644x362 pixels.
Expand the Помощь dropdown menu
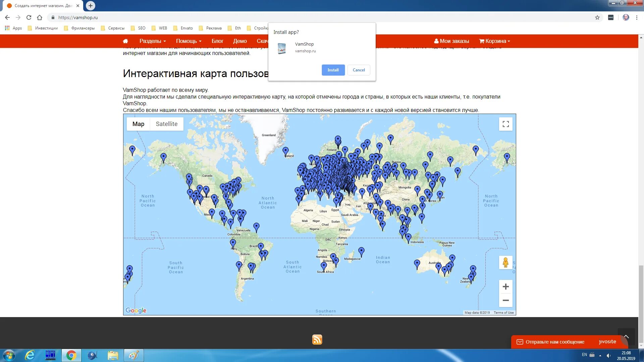(189, 41)
